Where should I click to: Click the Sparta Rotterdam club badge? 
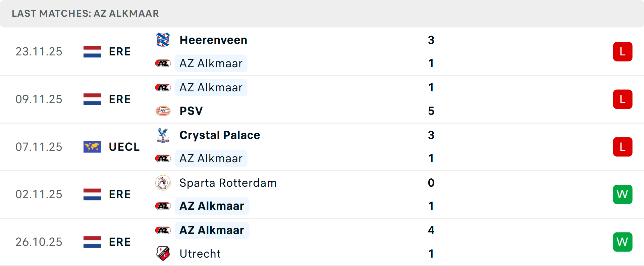163,183
